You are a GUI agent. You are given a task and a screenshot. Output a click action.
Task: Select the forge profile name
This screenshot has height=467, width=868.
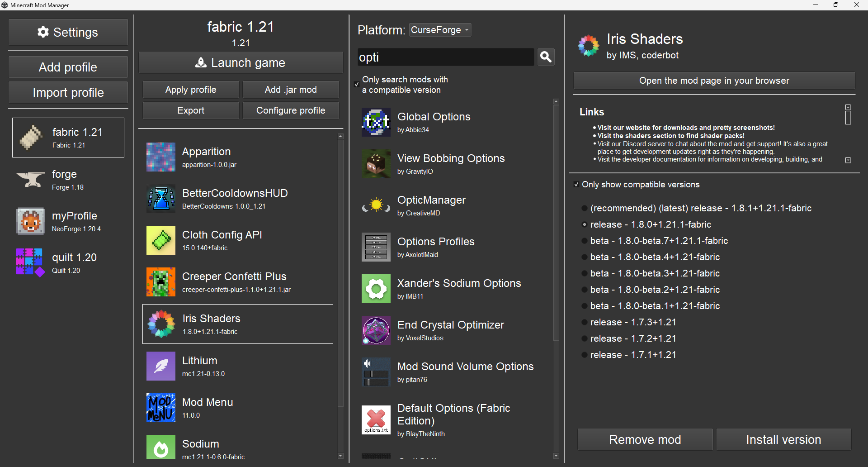coord(64,174)
